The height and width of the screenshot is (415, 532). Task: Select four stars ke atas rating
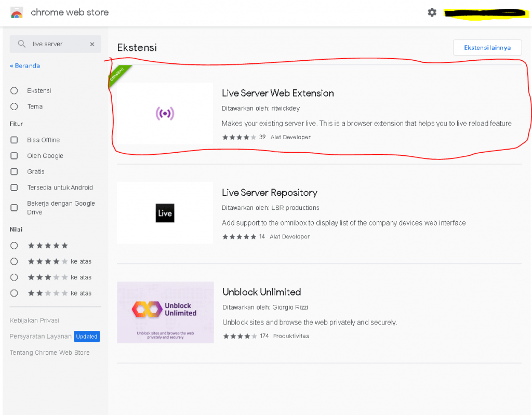[x=14, y=261]
